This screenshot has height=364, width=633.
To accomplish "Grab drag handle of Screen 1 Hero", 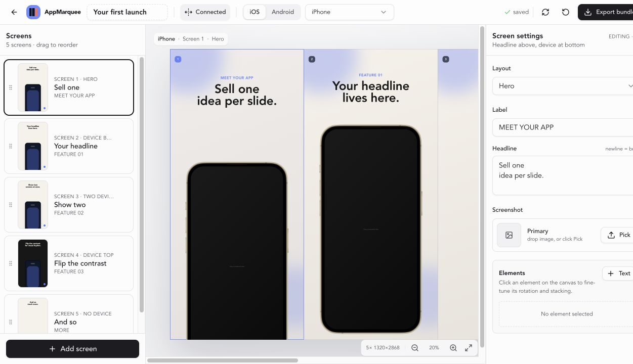I will pyautogui.click(x=11, y=87).
